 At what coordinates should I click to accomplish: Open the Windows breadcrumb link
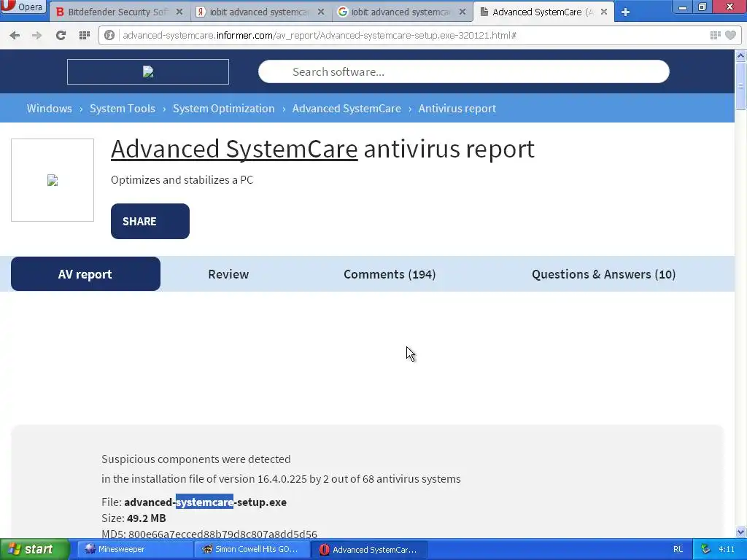[49, 109]
